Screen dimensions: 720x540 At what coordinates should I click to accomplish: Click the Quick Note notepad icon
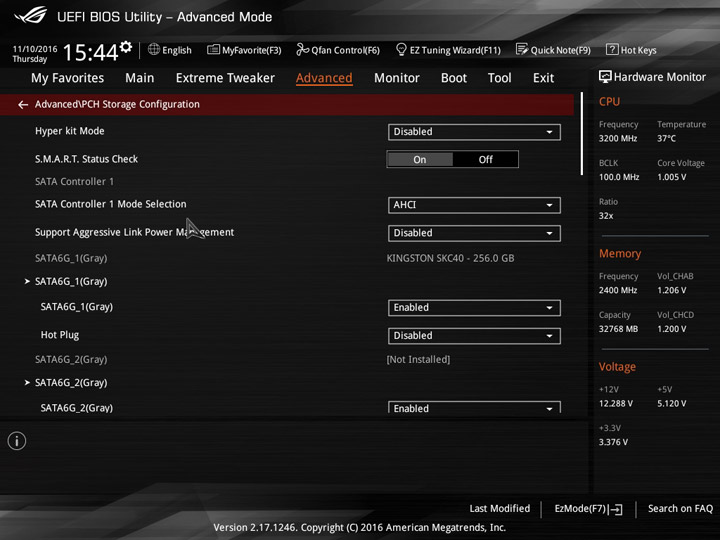coord(522,49)
